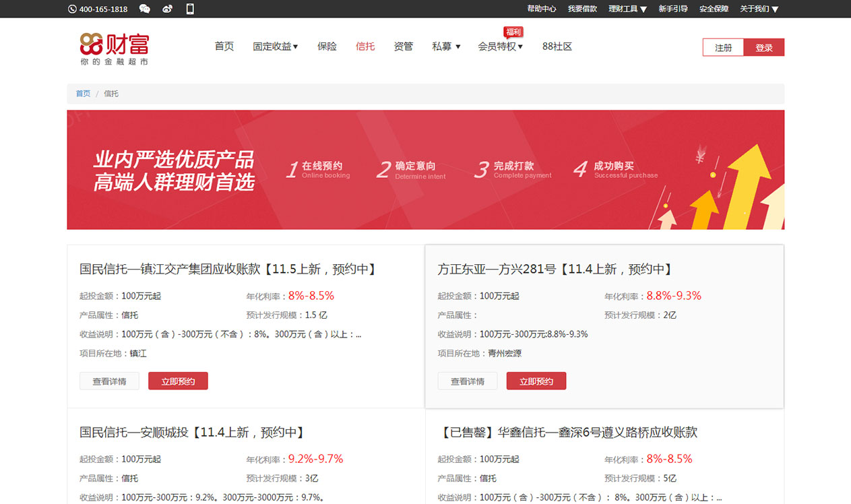
Task: Go to the 首页 navigation tab
Action: (x=224, y=46)
